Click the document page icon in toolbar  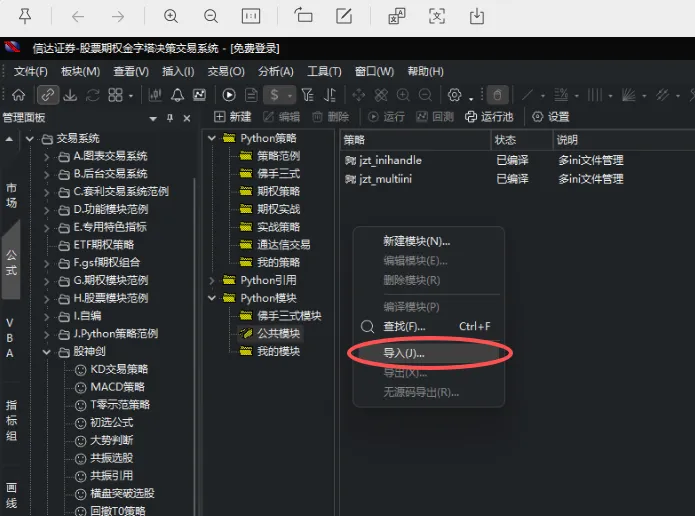coord(251,95)
